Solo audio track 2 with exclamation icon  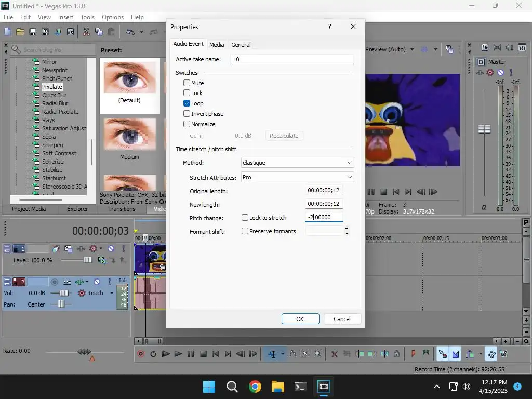click(x=109, y=282)
